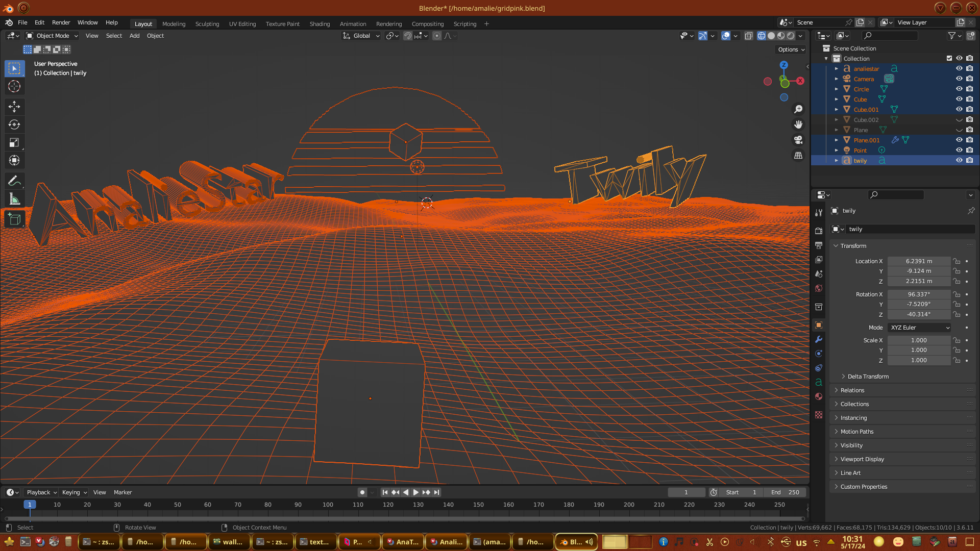
Task: Toggle visibility of Cube.001 in outliner
Action: (x=959, y=109)
